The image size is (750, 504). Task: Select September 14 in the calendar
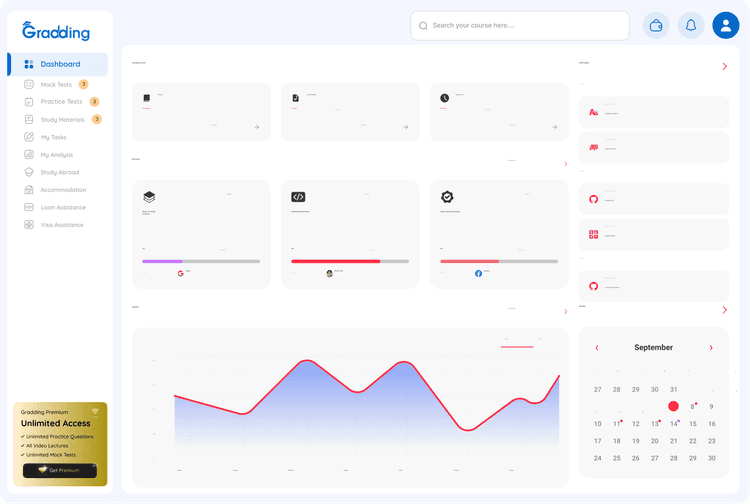[x=674, y=424]
